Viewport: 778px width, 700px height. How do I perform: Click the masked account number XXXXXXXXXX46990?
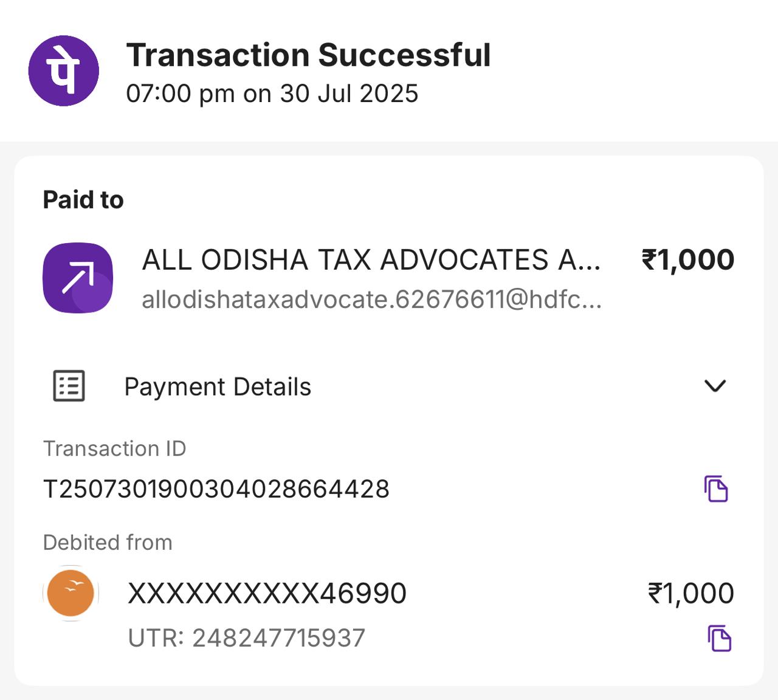click(x=267, y=594)
